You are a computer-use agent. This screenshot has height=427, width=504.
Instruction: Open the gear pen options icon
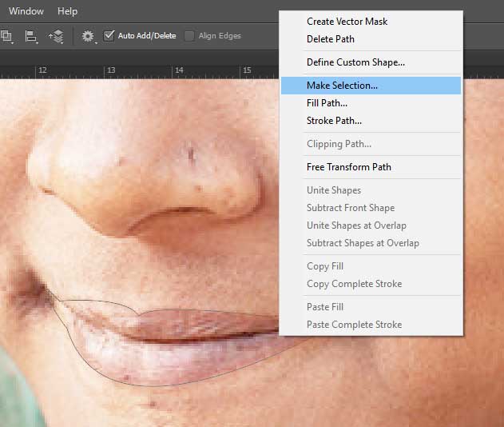[88, 36]
